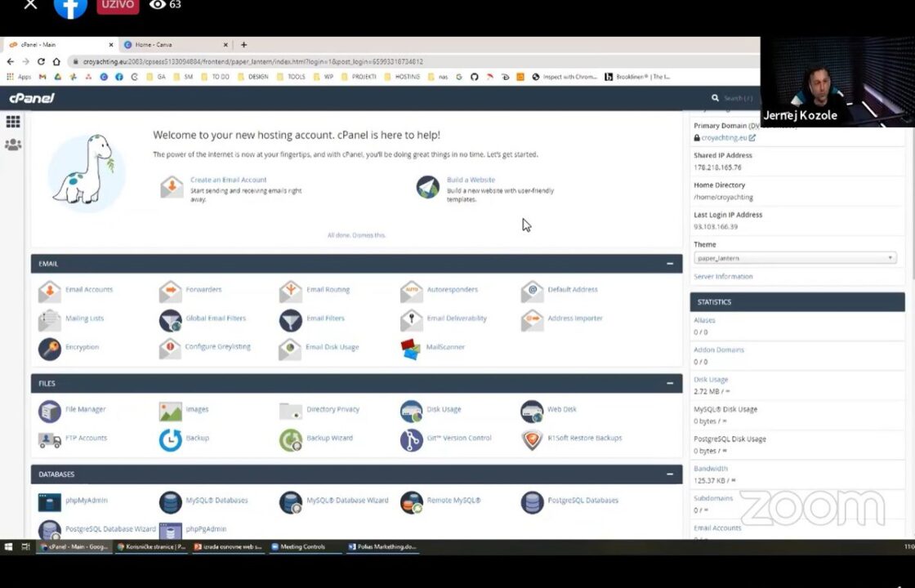Viewport: 915px width, 588px height.
Task: Open the File Manager icon
Action: click(50, 411)
